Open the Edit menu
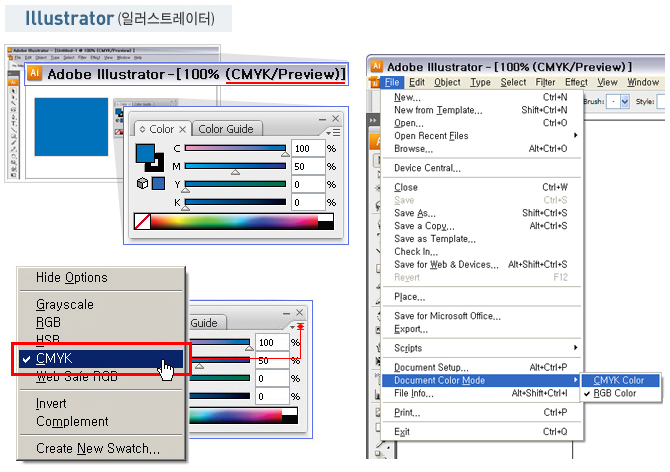The width and height of the screenshot is (670, 472). (417, 82)
